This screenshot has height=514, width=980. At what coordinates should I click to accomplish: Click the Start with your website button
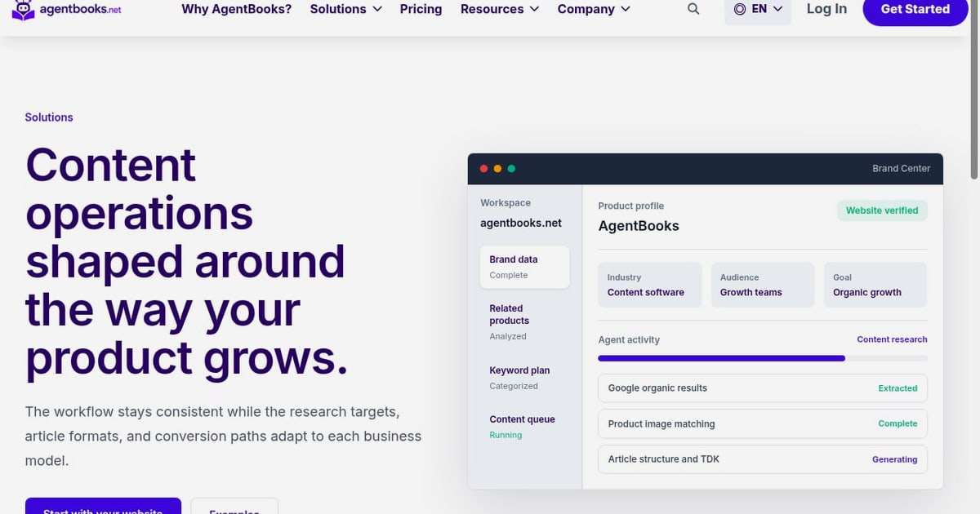tap(103, 506)
